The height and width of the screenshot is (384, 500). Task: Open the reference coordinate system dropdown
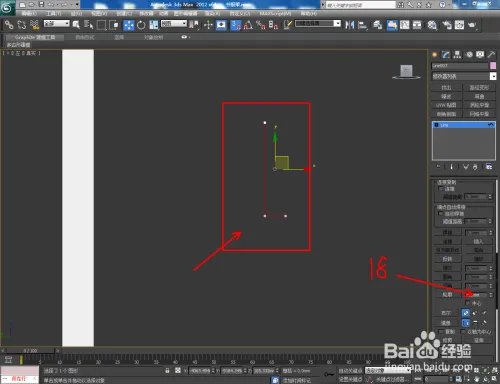pyautogui.click(x=174, y=23)
